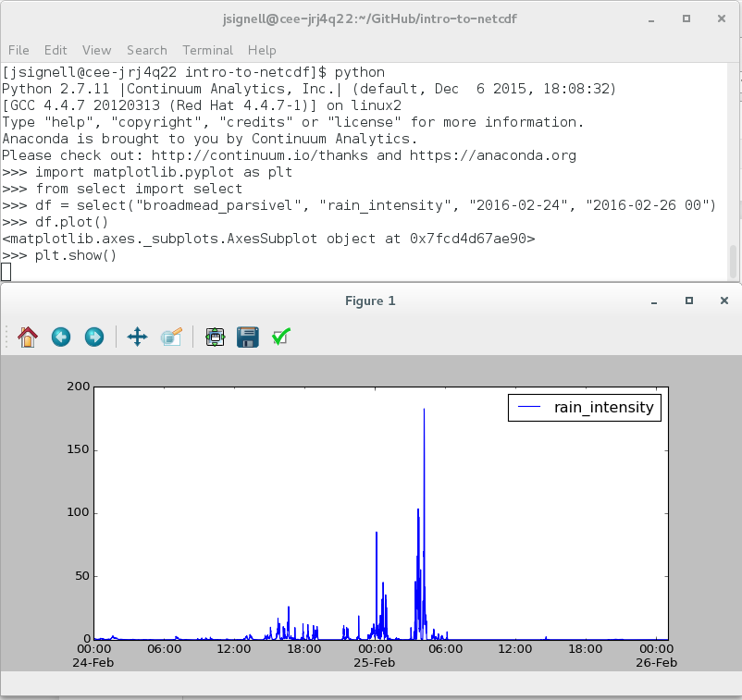742x700 pixels.
Task: Click the 200 y-axis tick label
Action: tap(78, 387)
